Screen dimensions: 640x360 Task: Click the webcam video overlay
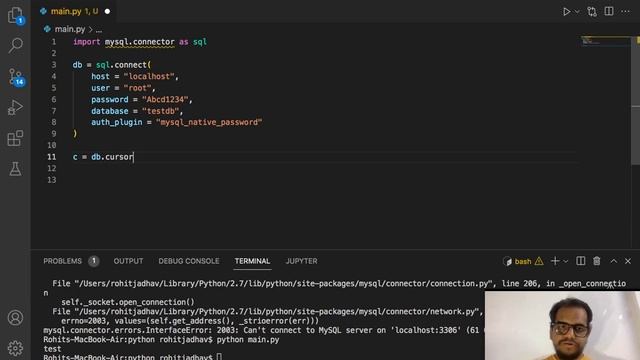coord(562,325)
